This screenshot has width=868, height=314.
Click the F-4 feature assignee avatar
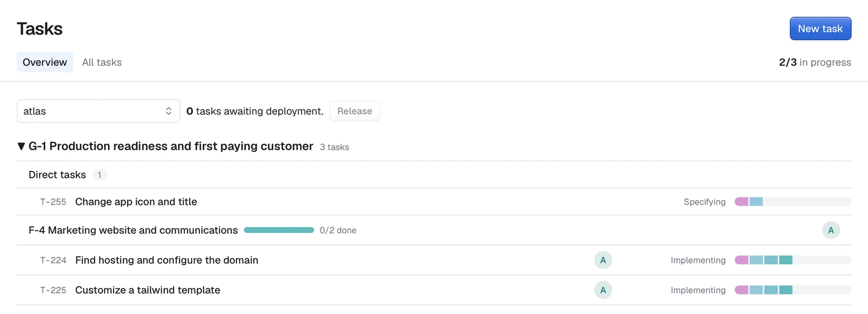831,230
